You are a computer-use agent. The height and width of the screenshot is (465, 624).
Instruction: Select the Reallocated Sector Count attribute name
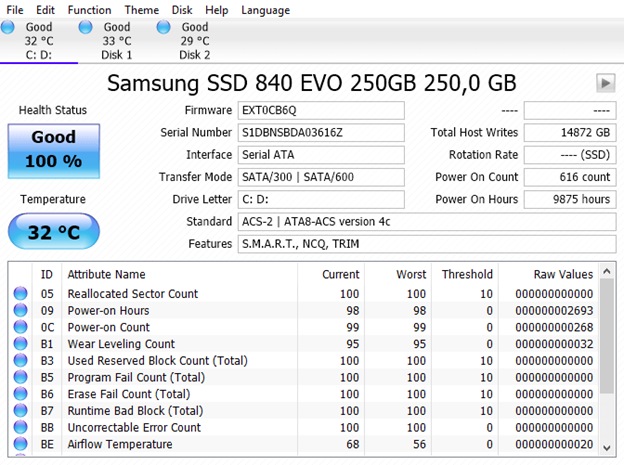(133, 293)
